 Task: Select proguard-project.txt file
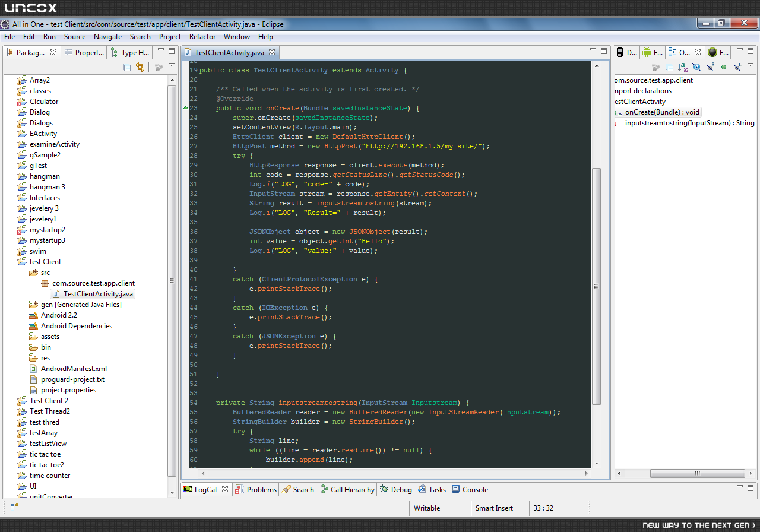click(72, 379)
